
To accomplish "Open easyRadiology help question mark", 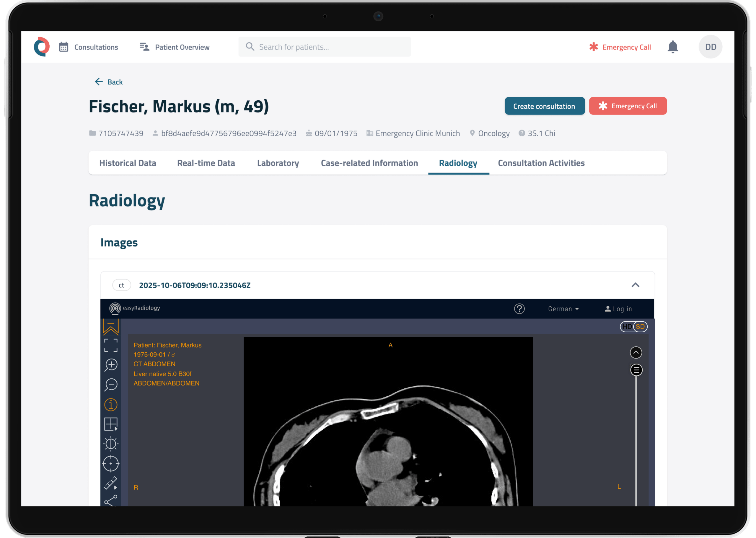I will (x=519, y=309).
